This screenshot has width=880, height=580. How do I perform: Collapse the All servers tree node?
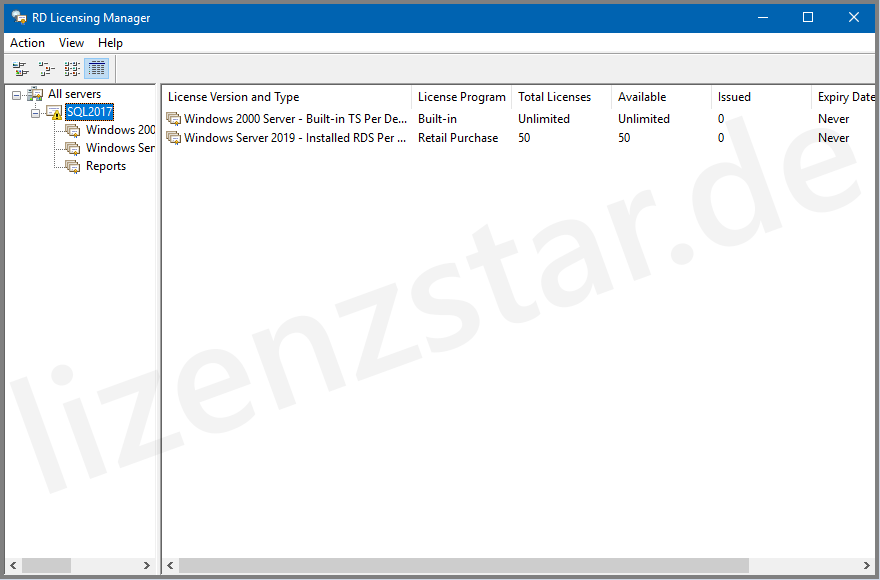tap(17, 95)
